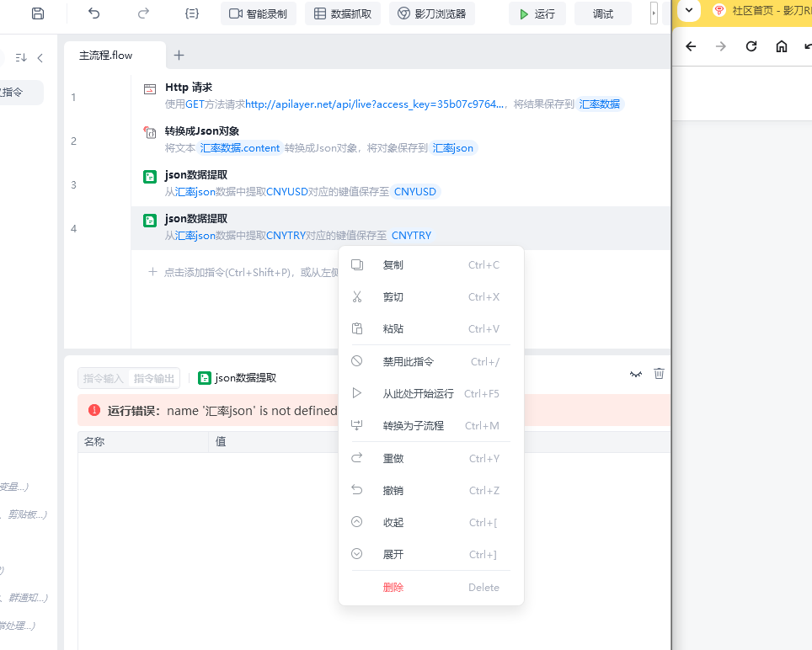Click the browser home icon
Screen dimensions: 812x650
point(782,46)
